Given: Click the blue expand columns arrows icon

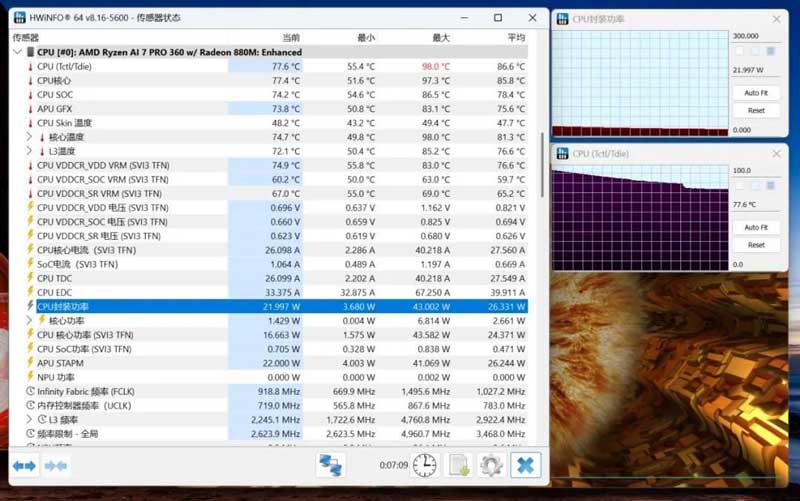Looking at the screenshot, I should (24, 466).
